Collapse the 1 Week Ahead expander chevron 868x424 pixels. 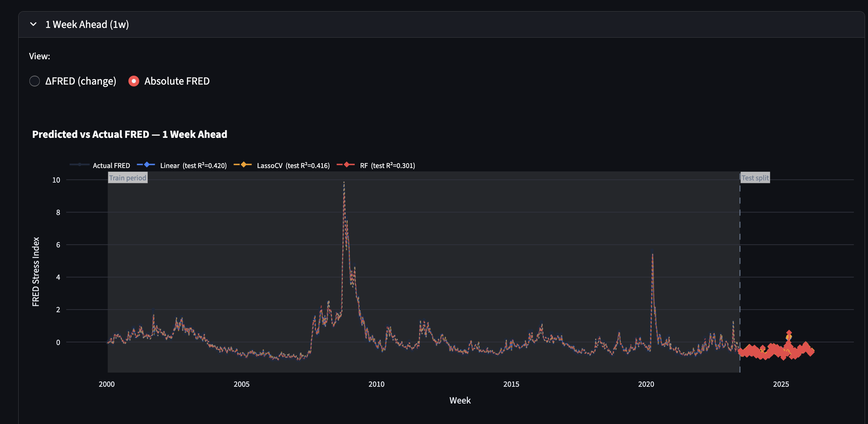tap(33, 25)
